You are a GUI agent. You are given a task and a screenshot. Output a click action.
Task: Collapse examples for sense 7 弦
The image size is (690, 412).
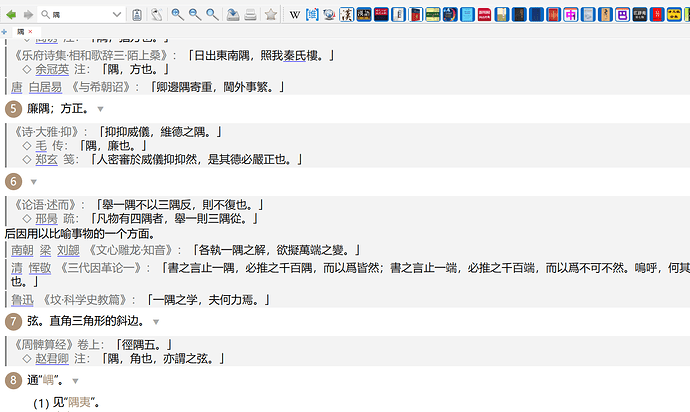click(156, 322)
